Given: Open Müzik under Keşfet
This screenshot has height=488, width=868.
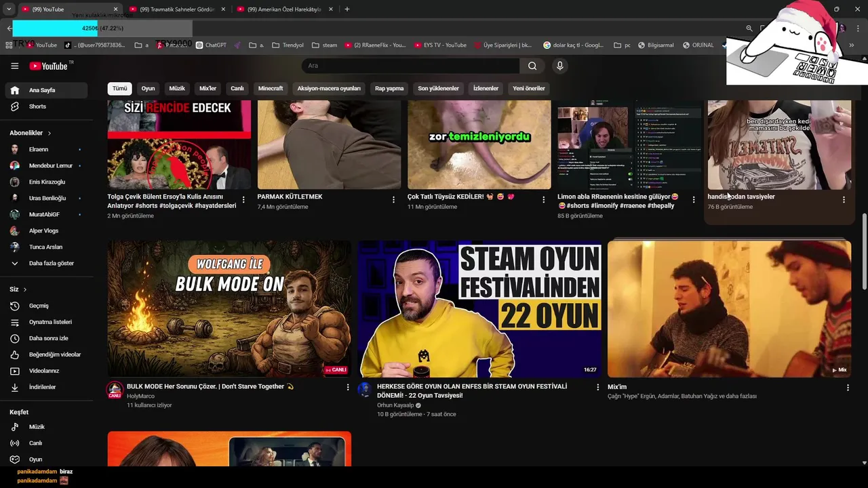Looking at the screenshot, I should 46,427.
